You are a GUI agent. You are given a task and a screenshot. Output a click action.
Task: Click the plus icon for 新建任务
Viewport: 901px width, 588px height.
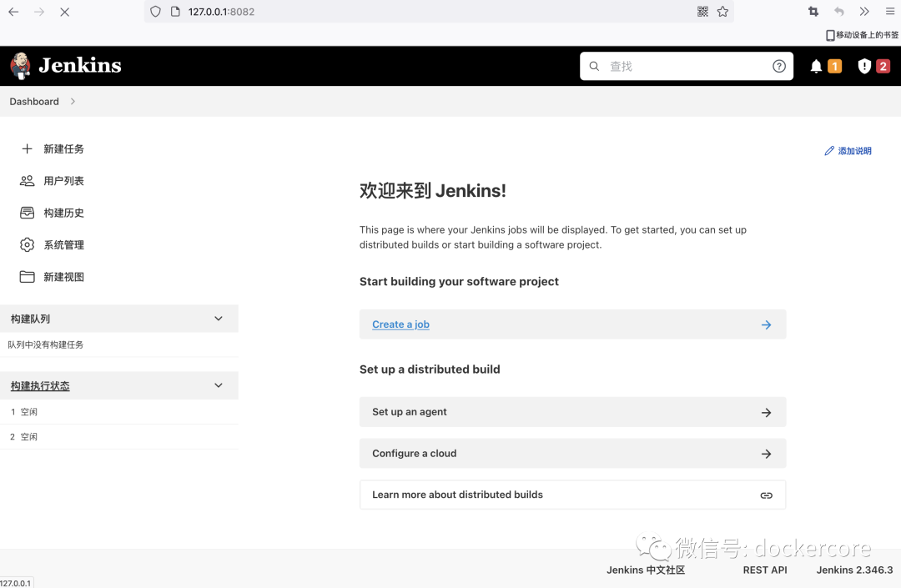point(27,148)
